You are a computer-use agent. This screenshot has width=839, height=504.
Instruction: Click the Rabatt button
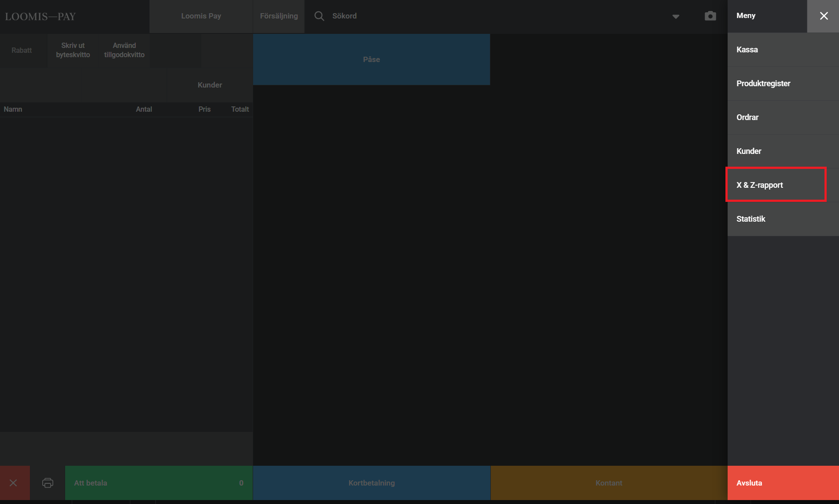(22, 51)
